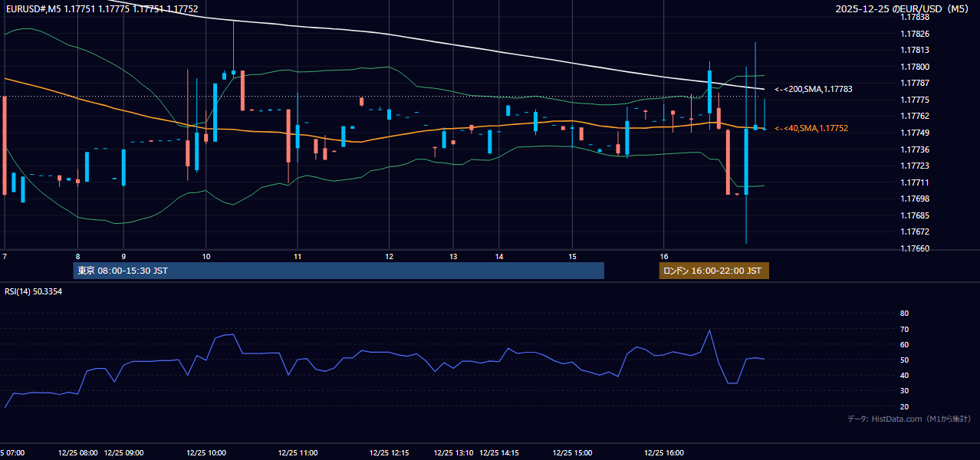Click the 1.17672 price axis label
The image size is (980, 460).
(914, 232)
